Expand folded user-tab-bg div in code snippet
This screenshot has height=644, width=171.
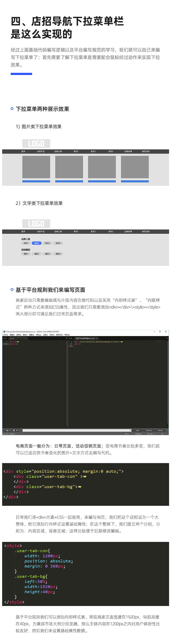click(80, 487)
